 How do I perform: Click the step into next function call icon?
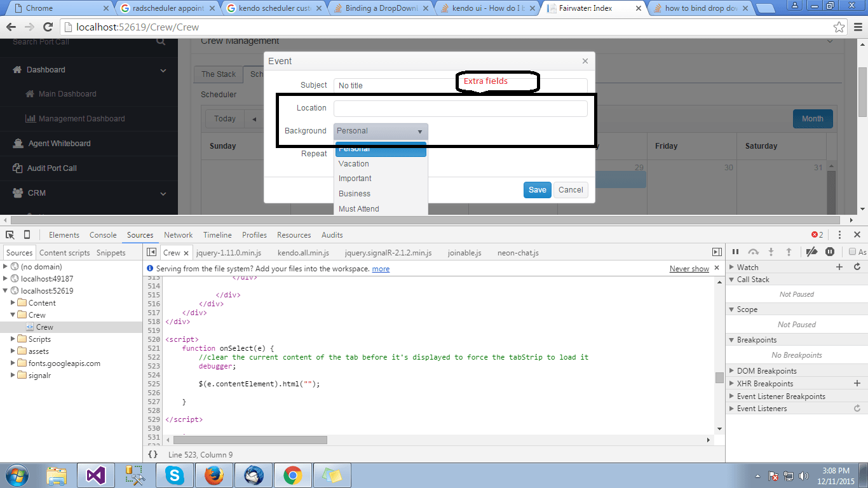click(771, 252)
